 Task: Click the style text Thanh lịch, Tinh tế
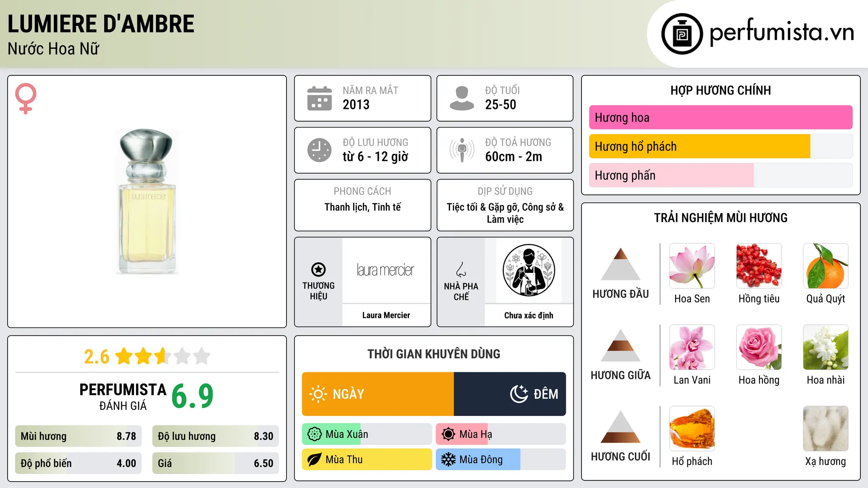[x=362, y=207]
